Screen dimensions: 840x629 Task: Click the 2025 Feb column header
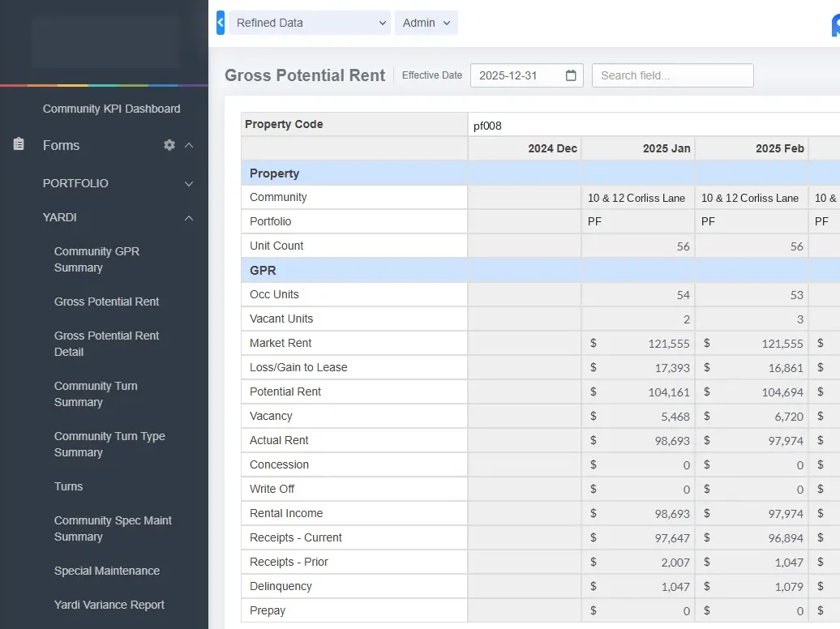click(752, 148)
